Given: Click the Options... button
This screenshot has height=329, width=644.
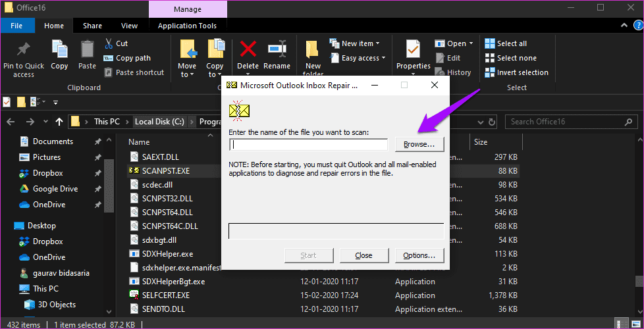Looking at the screenshot, I should click(x=419, y=255).
